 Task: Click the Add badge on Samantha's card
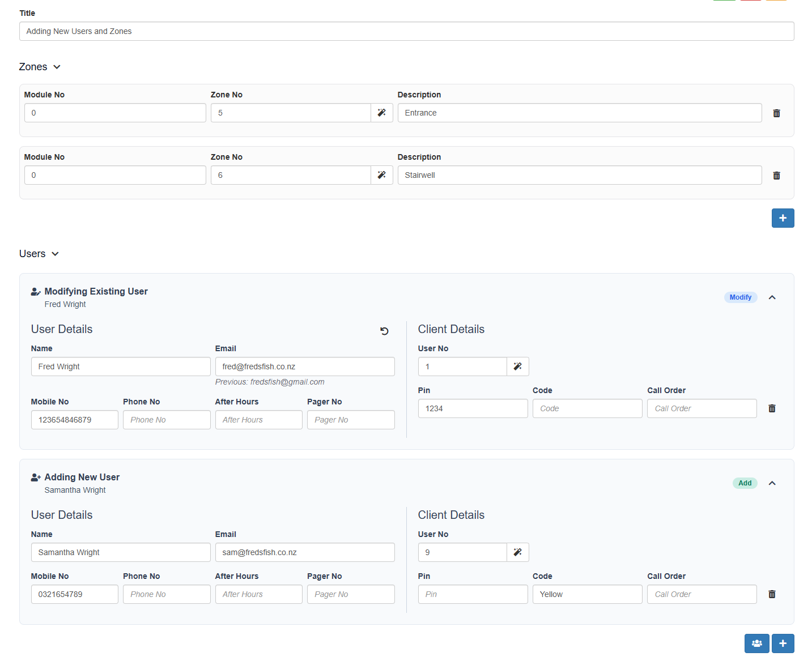tap(745, 483)
